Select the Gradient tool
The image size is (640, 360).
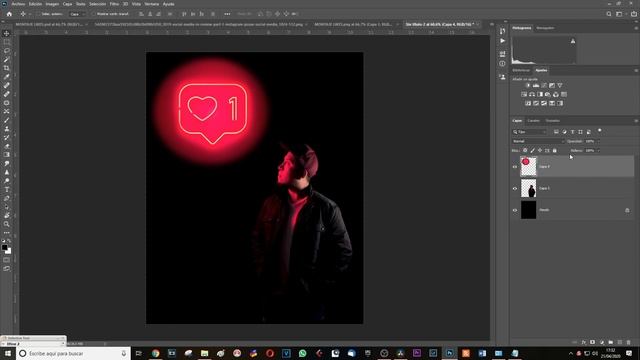[x=7, y=155]
